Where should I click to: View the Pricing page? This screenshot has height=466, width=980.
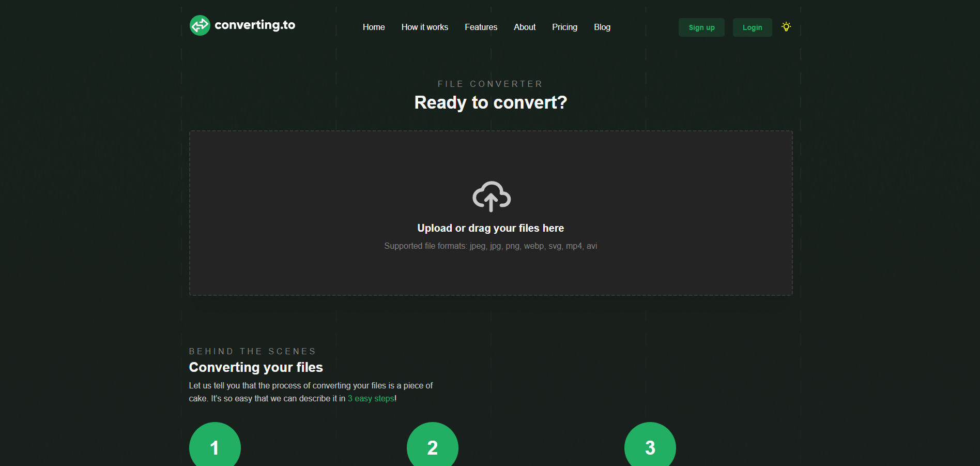(564, 27)
